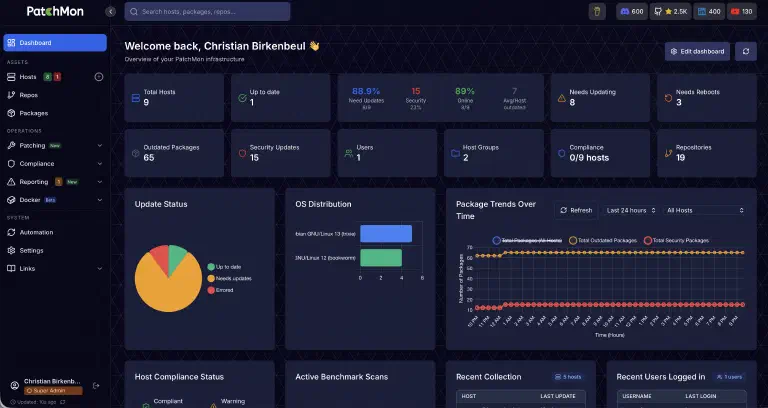Go to Hosts in the sidebar

click(28, 77)
